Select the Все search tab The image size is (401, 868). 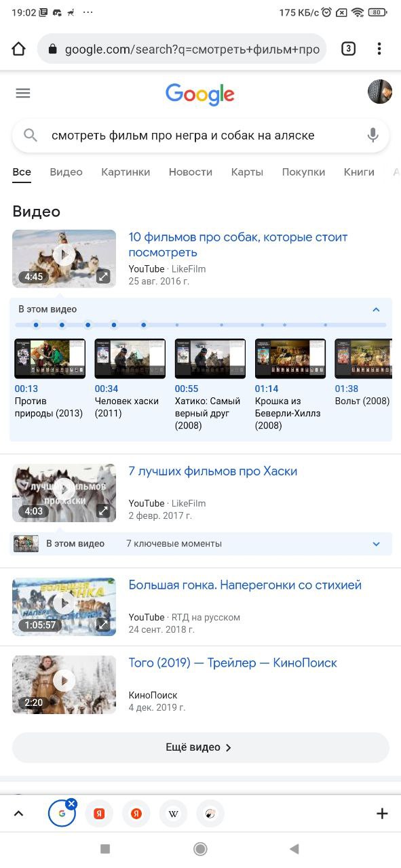tap(22, 172)
